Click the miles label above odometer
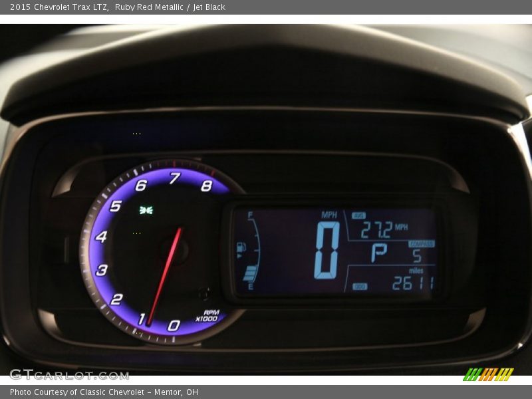 pos(416,271)
